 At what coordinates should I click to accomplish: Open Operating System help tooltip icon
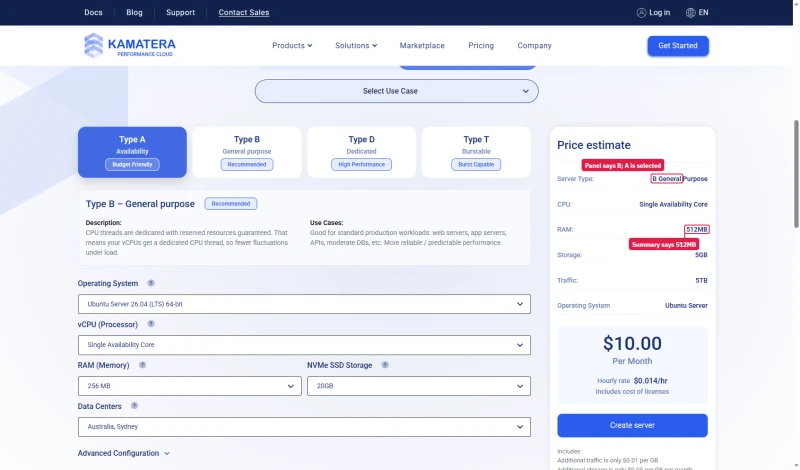point(151,283)
